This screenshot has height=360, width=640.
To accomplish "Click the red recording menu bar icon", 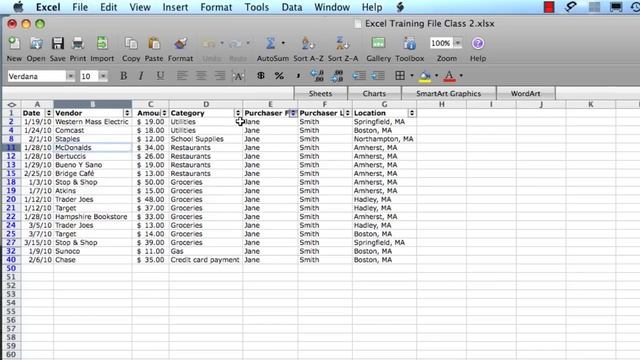I will pos(549,7).
